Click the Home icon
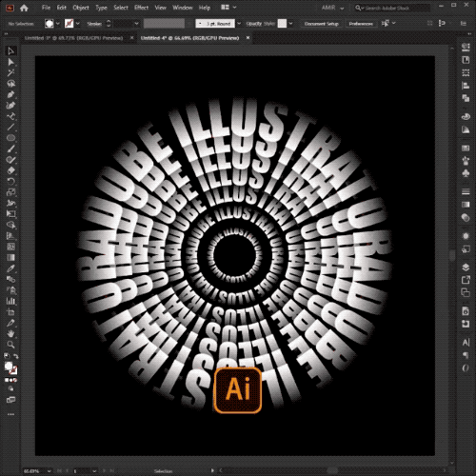 point(24,8)
